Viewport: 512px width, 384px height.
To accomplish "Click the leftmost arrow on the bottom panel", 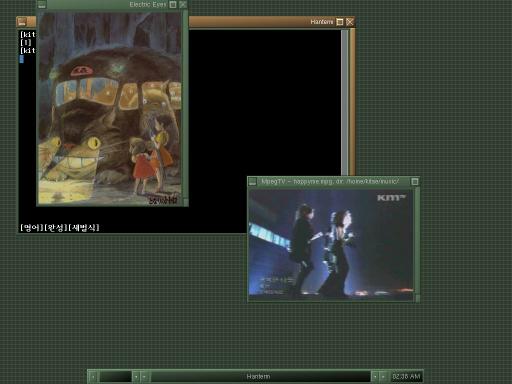I will [x=93, y=377].
